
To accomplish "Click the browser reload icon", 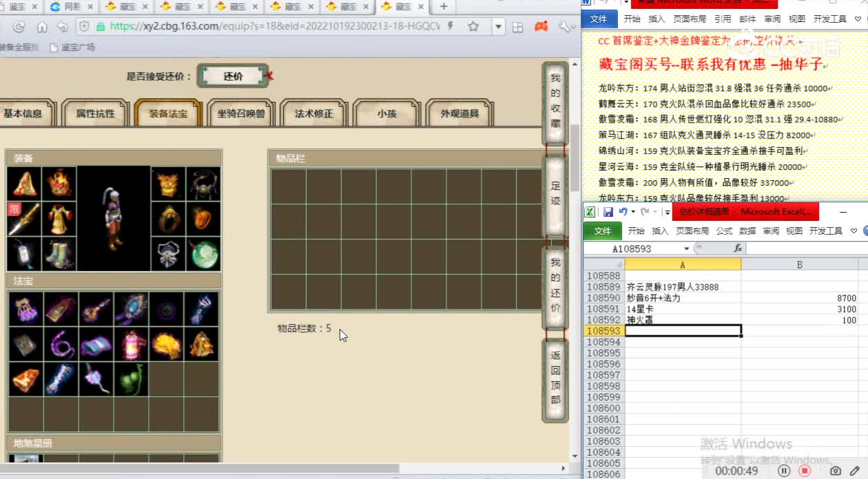I will pos(19,27).
